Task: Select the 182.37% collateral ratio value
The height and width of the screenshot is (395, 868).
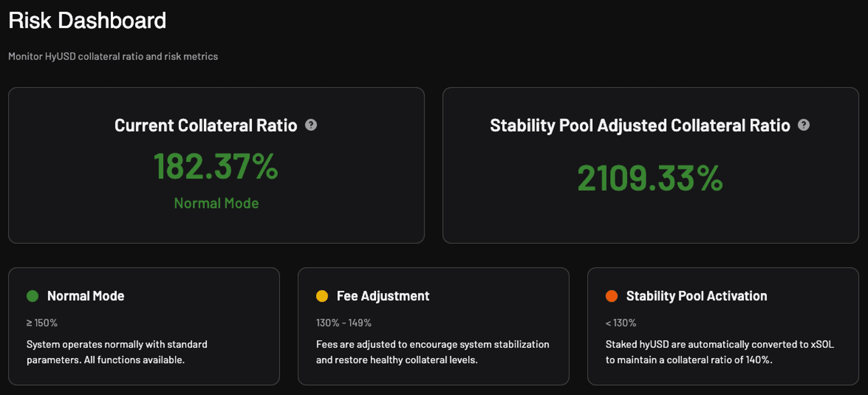Action: coord(216,166)
